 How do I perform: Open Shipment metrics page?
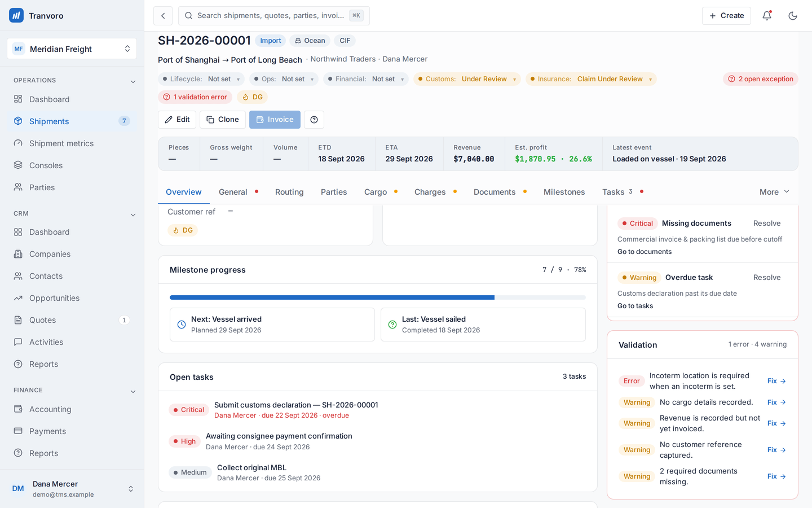coord(72,143)
